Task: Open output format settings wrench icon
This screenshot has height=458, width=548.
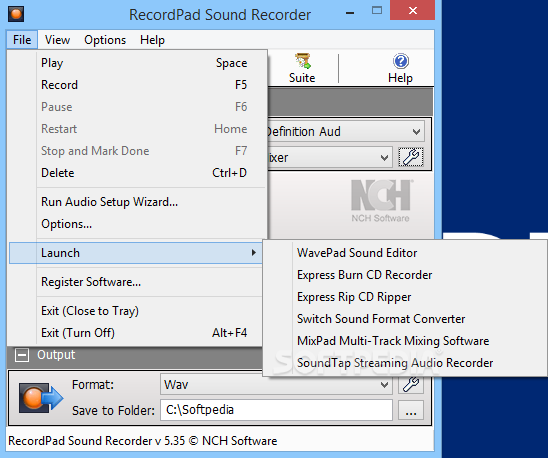Action: tap(411, 384)
